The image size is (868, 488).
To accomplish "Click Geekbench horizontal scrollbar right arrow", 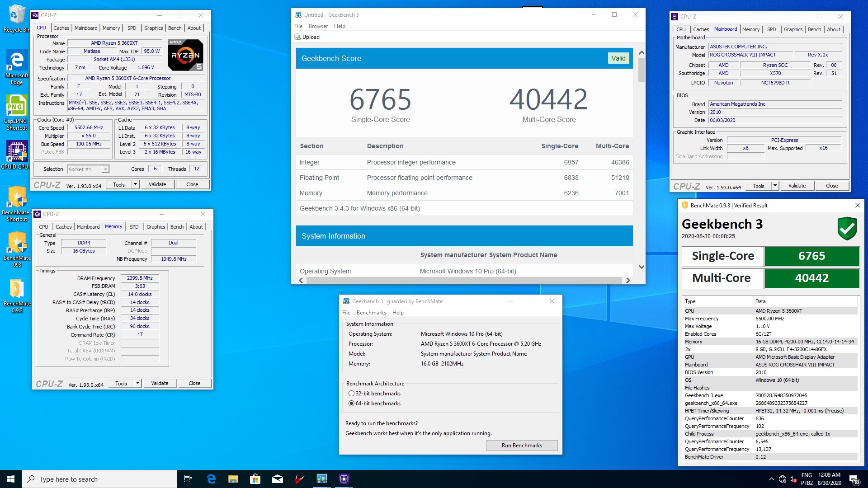I will (x=628, y=280).
